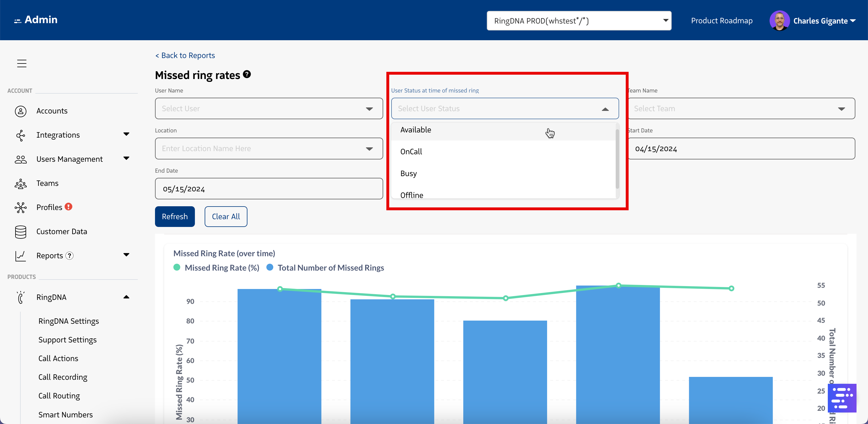
Task: Open the Select User dropdown
Action: [269, 109]
